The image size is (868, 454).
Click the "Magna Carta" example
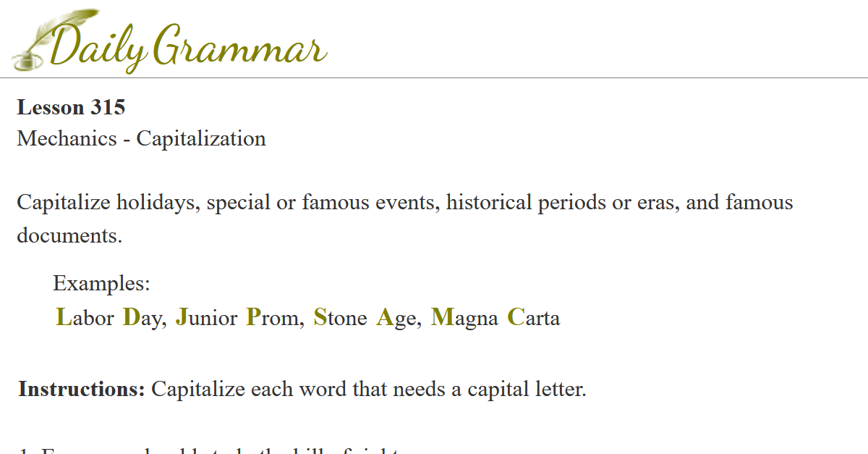pyautogui.click(x=495, y=317)
